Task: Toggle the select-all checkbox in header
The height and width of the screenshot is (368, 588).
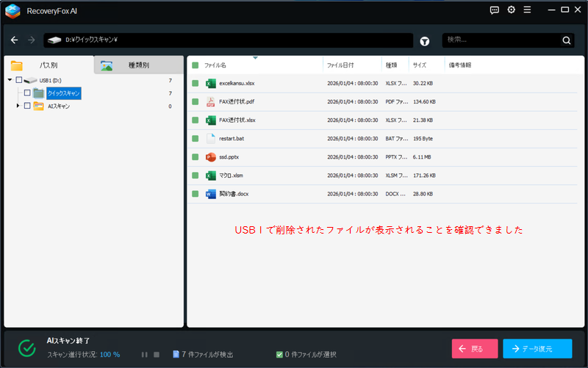Action: (x=196, y=65)
